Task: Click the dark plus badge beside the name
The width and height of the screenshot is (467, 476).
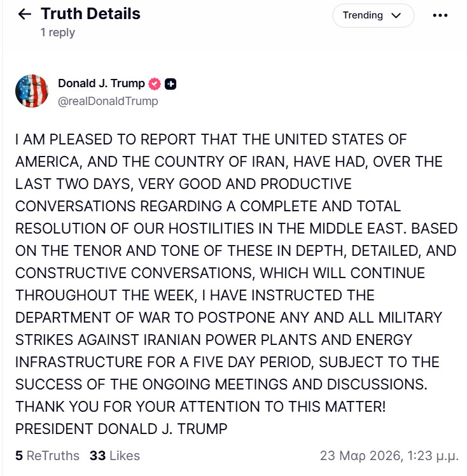Action: [171, 84]
